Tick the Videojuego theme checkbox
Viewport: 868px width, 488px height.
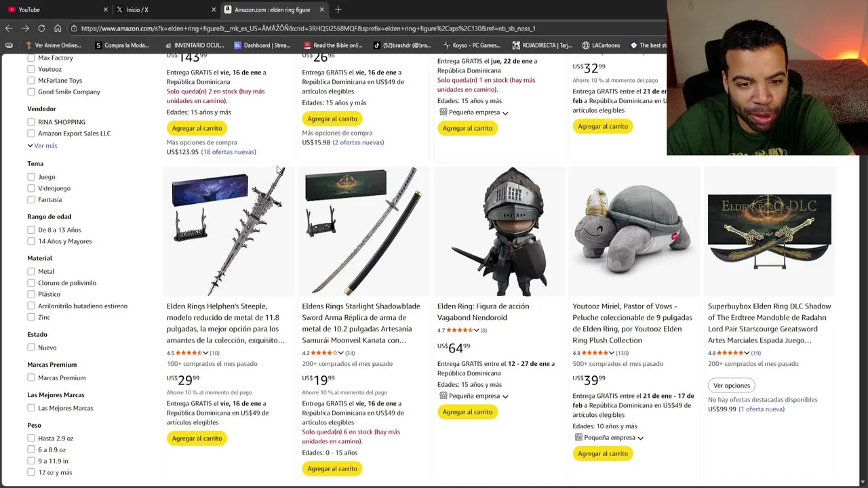coord(31,188)
